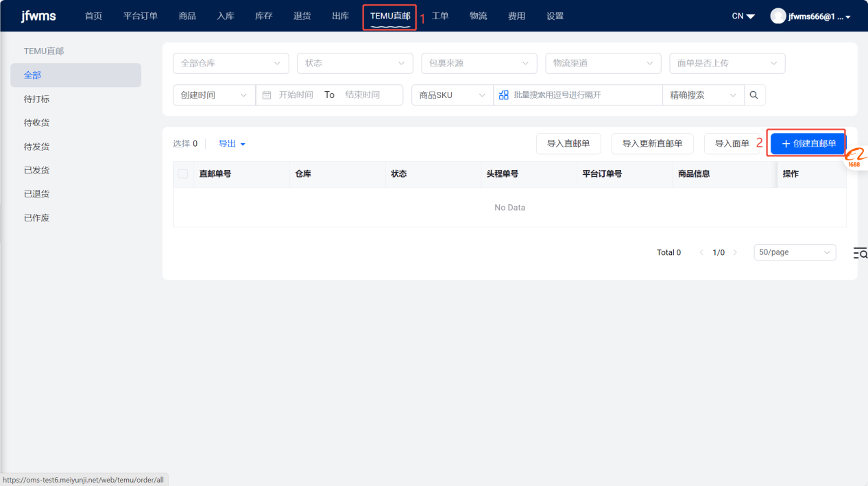Click the TEMU直邮 sidebar heading
This screenshot has width=868, height=486.
(44, 51)
